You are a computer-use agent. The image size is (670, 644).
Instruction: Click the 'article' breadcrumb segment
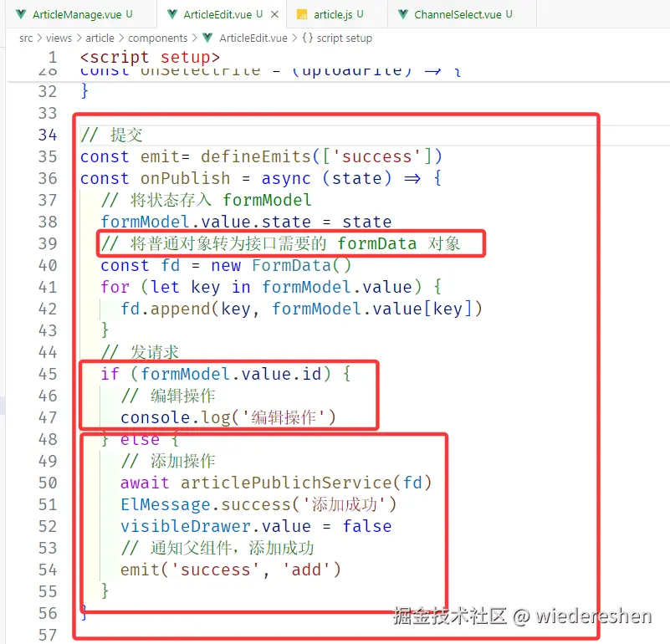pyautogui.click(x=100, y=38)
